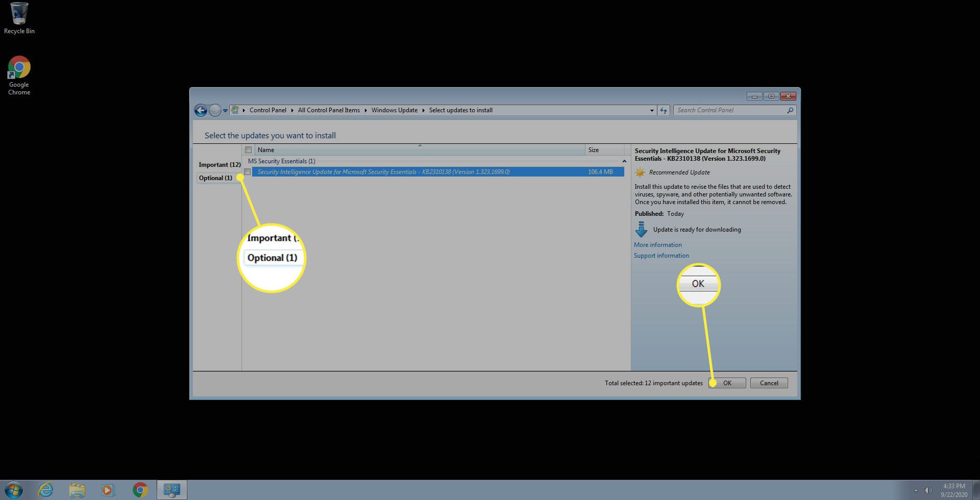Toggle select-all checkbox in Name header

(248, 150)
